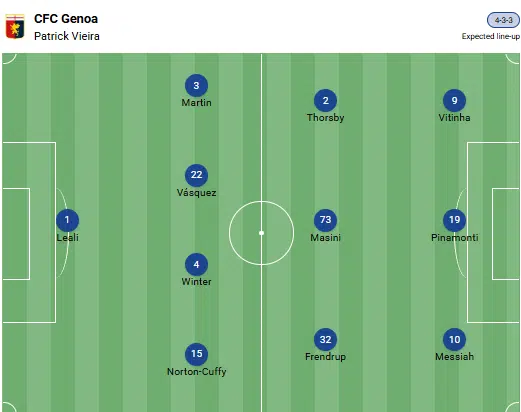Screen dimensions: 521x412
Task: Select Norton-Cuffy's number 15 player circle
Action: pos(196,354)
